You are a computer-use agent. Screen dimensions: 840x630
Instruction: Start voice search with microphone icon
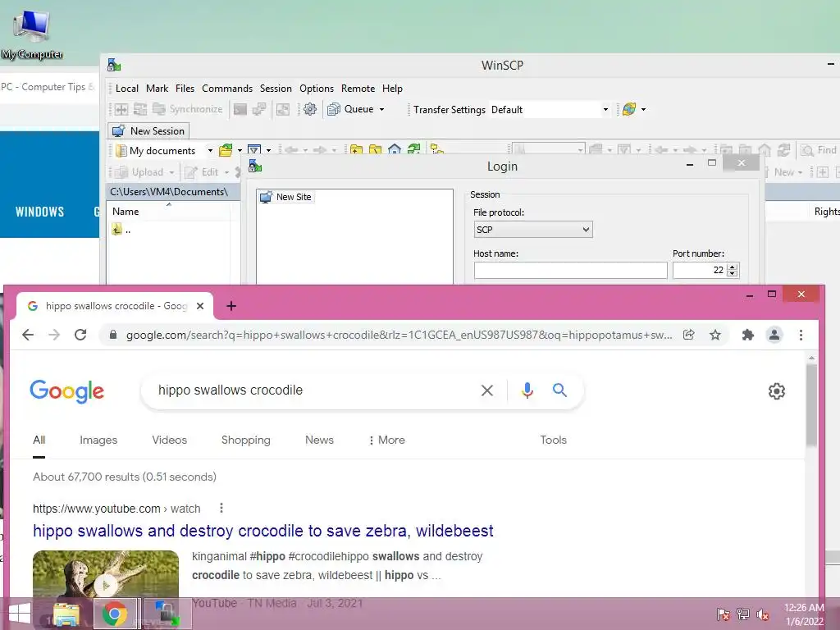[527, 390]
